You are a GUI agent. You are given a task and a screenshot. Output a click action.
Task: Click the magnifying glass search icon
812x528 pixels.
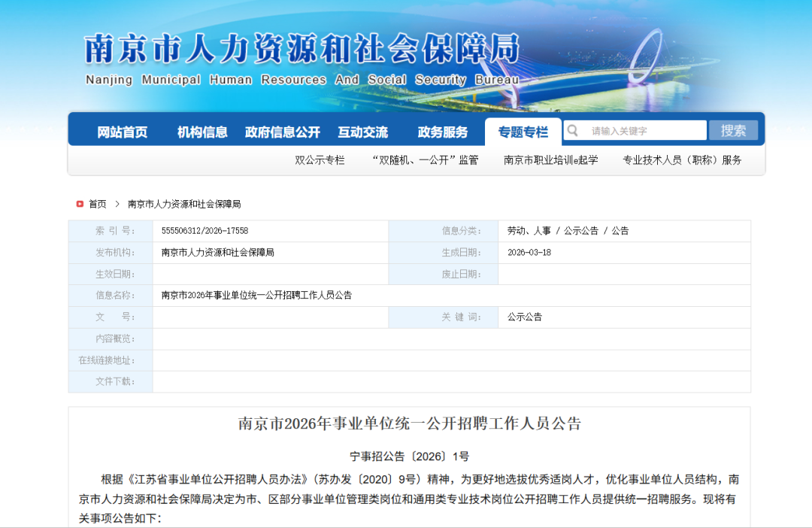pyautogui.click(x=573, y=131)
